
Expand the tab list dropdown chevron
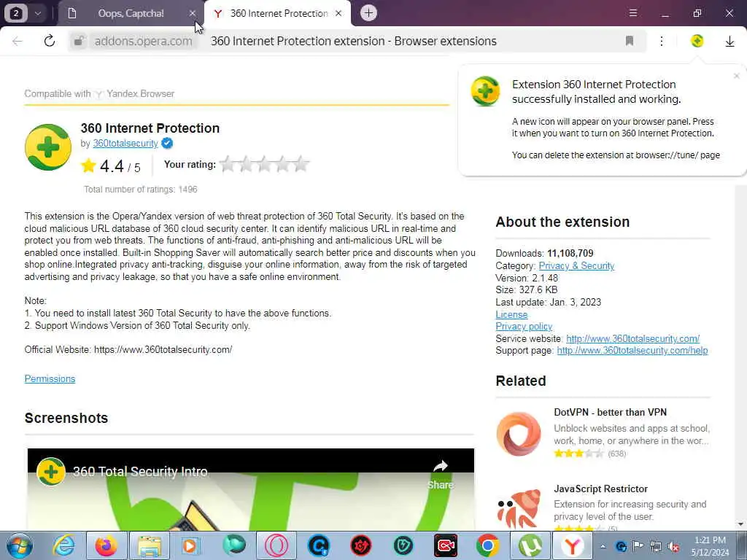38,13
